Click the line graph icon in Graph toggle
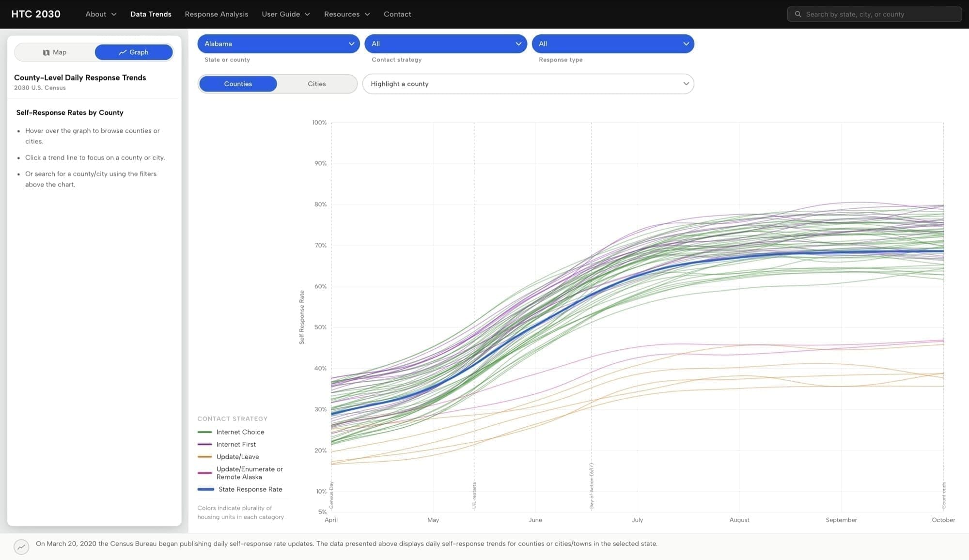This screenshot has height=560, width=969. (123, 52)
